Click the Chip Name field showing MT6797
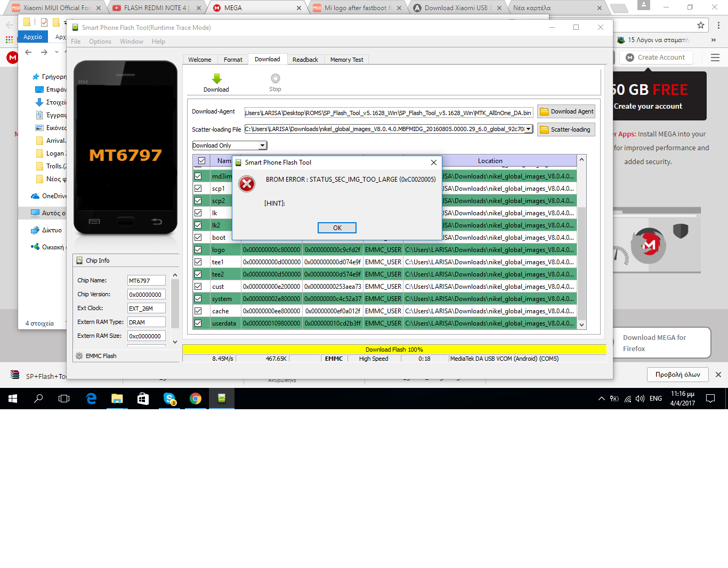The image size is (728, 568). pyautogui.click(x=146, y=281)
